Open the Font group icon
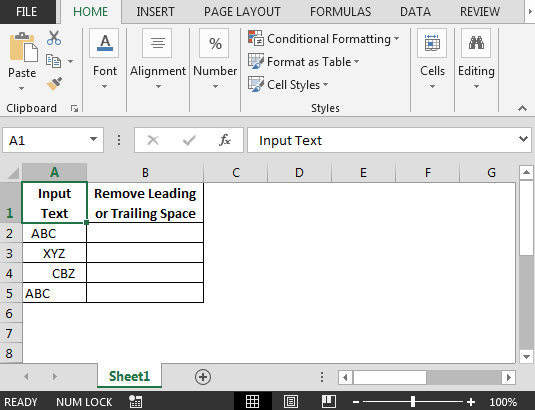Viewport: 535px width, 410px height. (x=104, y=43)
